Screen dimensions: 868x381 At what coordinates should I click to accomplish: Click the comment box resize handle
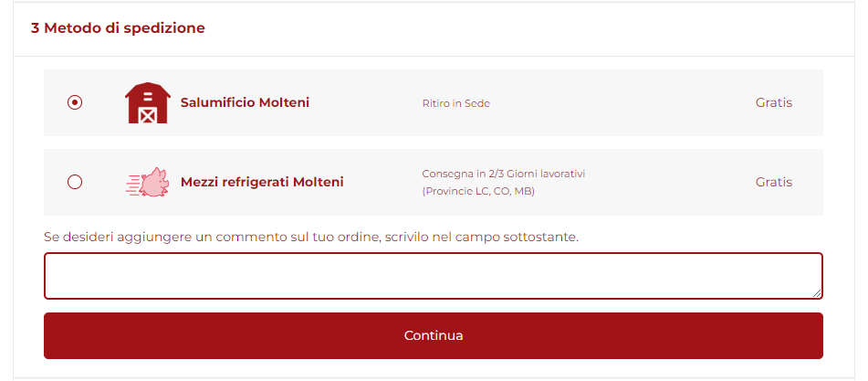[x=817, y=293]
